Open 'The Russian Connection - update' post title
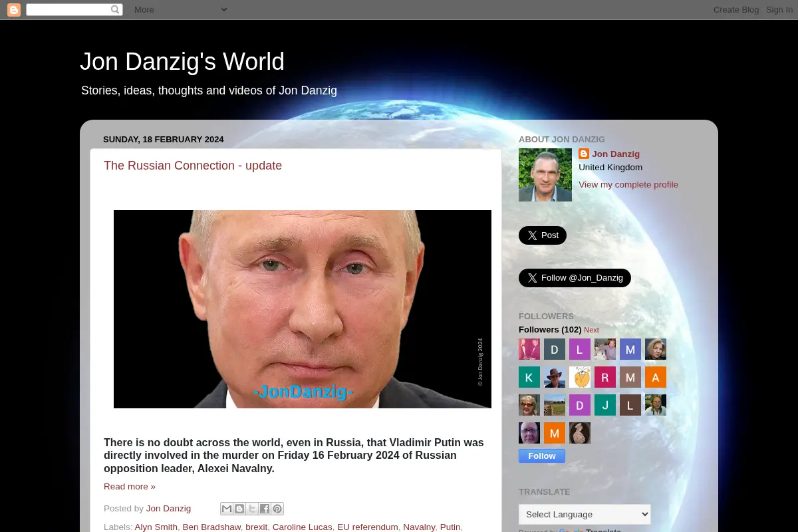 pos(193,166)
